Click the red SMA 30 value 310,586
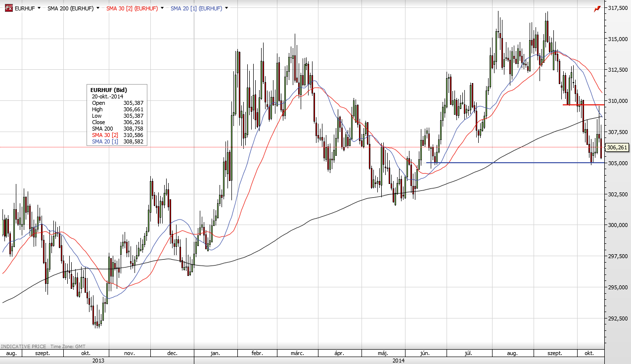Screen dimensions: 631x364 (133, 135)
